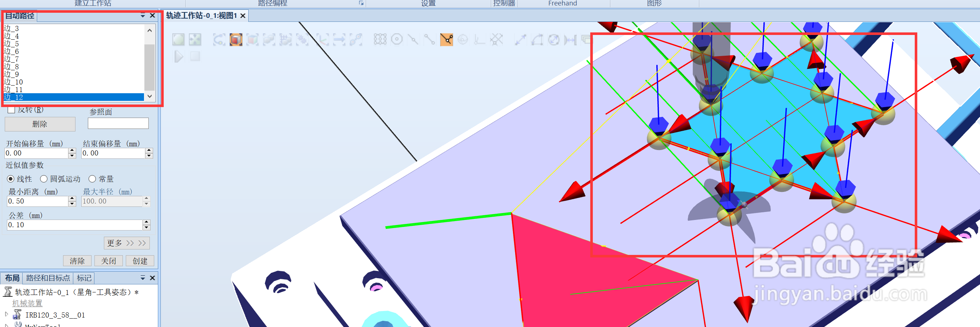Select the 线性 radio button
This screenshot has height=327, width=980.
(x=11, y=179)
